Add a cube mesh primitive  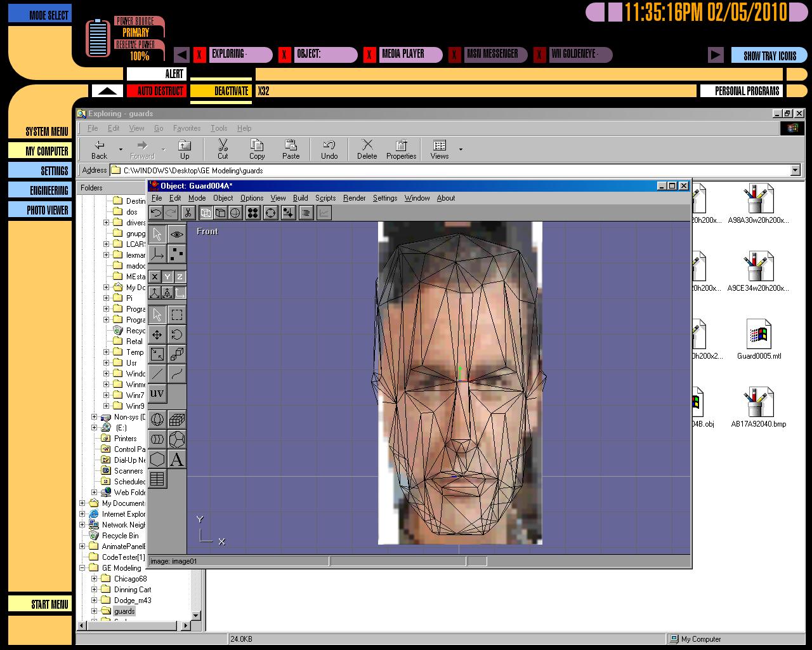point(177,420)
